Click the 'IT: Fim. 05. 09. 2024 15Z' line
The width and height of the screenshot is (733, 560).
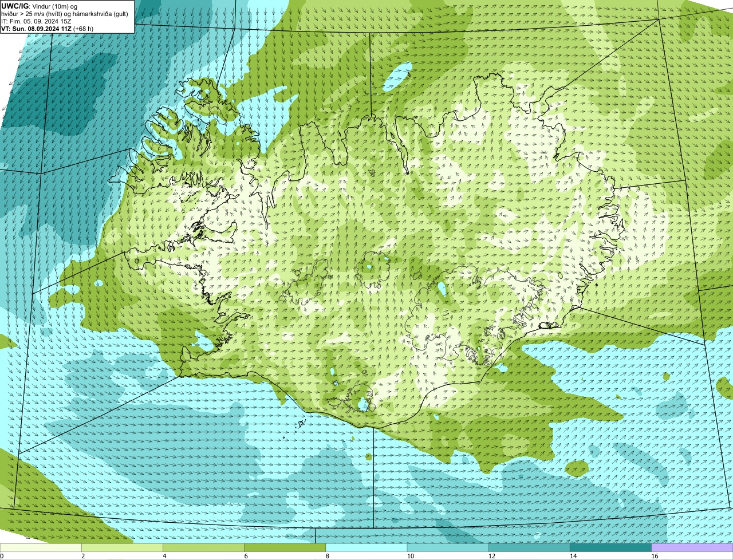37,21
